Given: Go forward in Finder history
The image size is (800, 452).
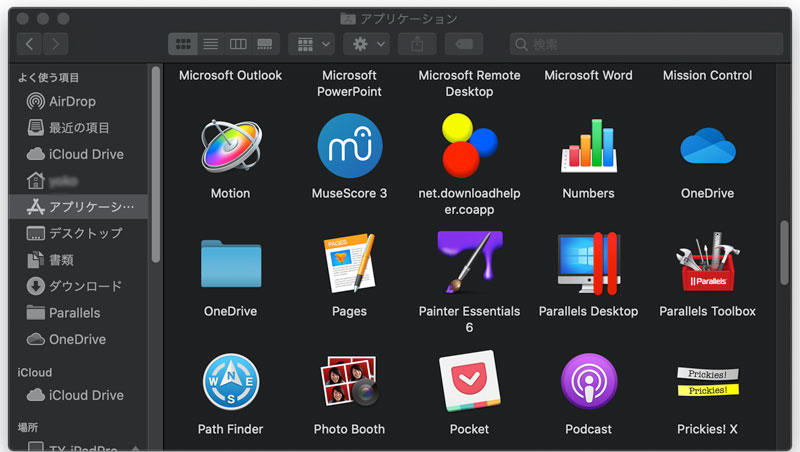Looking at the screenshot, I should click(x=55, y=44).
